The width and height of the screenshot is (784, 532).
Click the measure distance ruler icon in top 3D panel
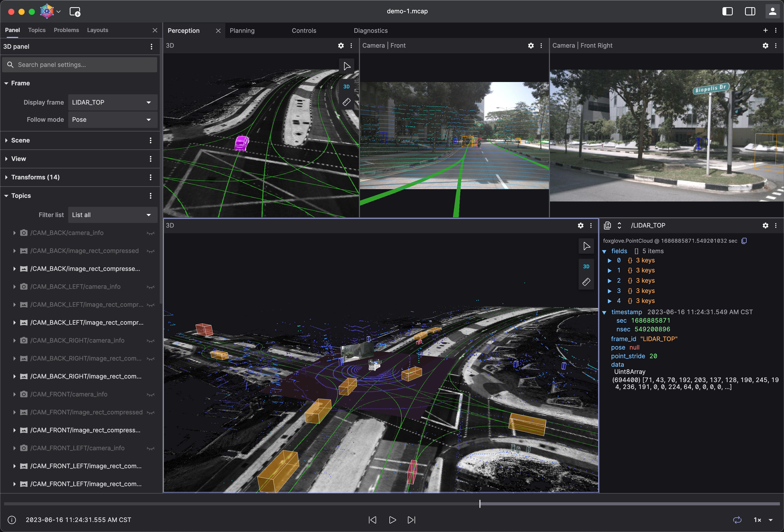point(346,102)
